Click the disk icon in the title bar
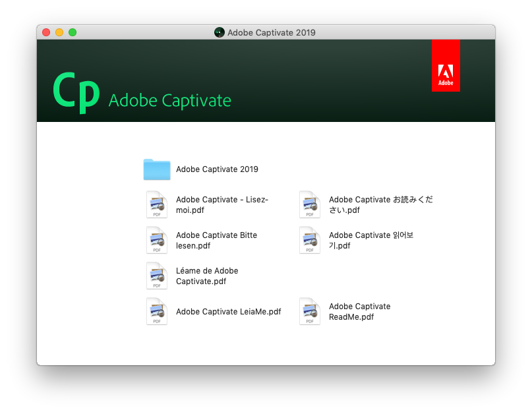Viewport: 532px width, 414px height. [220, 32]
